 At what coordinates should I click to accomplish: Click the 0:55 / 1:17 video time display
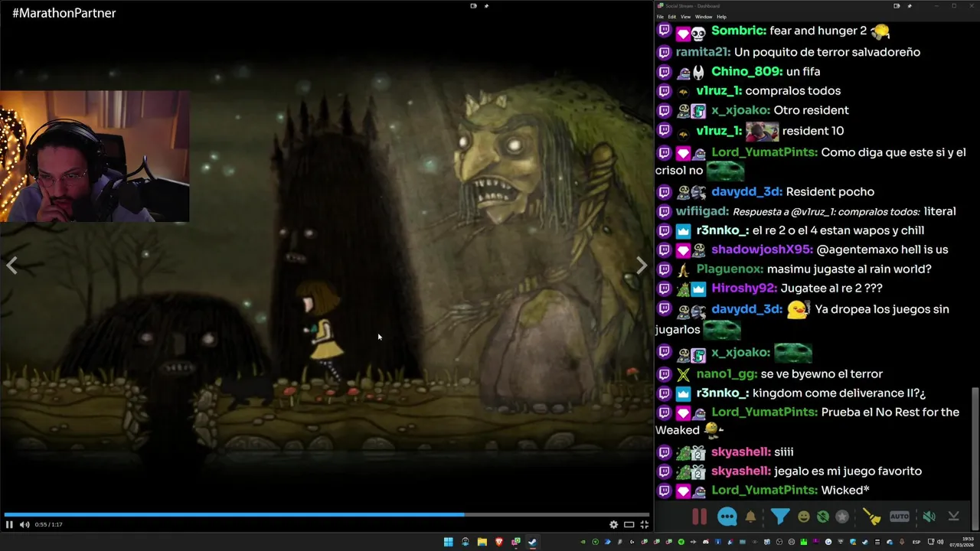[48, 524]
